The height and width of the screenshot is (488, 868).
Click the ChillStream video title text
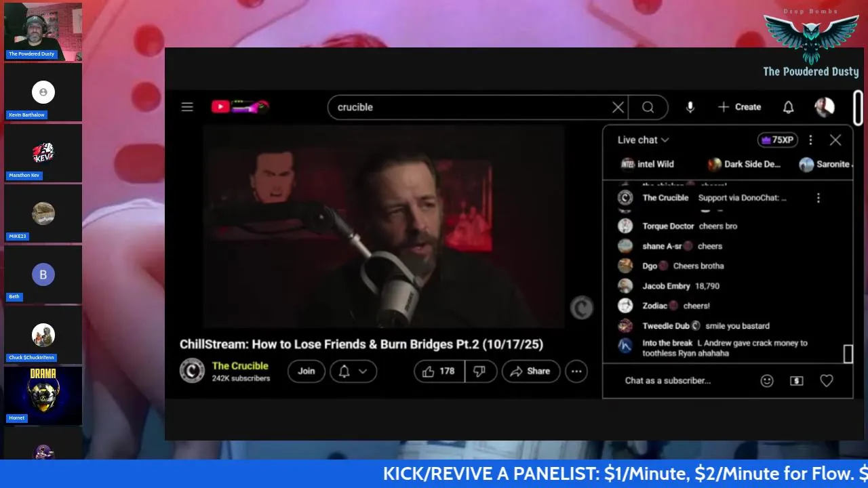click(x=361, y=344)
